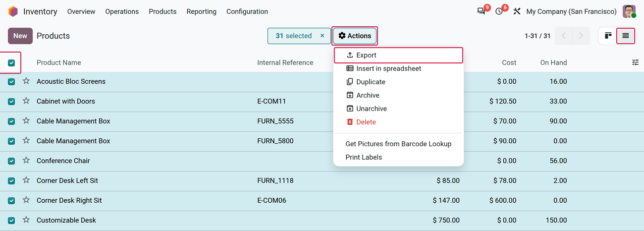
Task: Uncheck FURN_5800 row checkbox
Action: click(x=11, y=141)
